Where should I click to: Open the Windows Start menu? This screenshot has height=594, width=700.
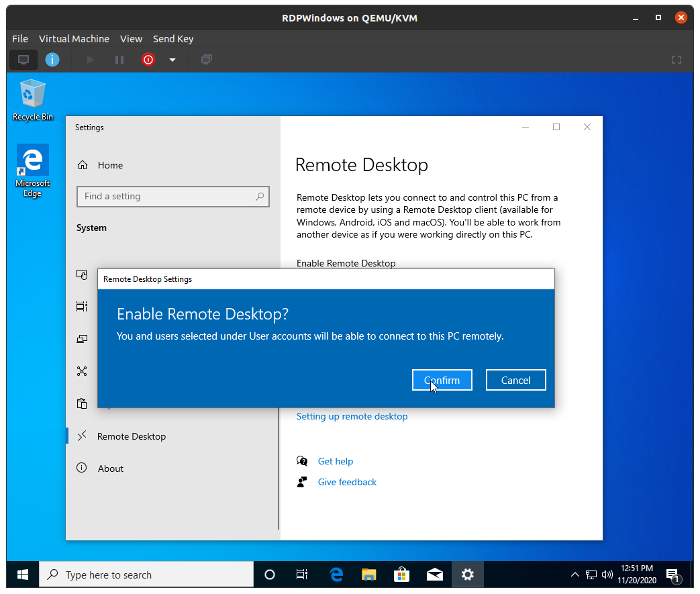click(x=22, y=575)
